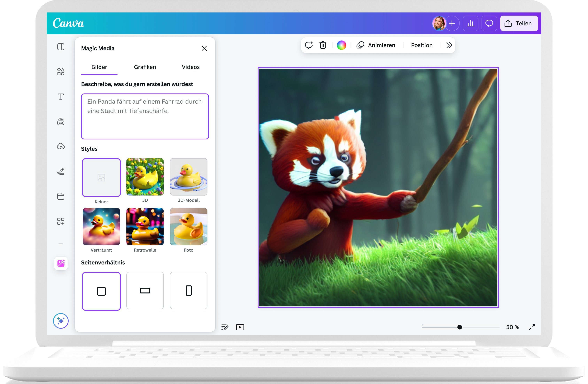Choose the Retrowelle style thumbnail
Image resolution: width=588 pixels, height=384 pixels.
click(x=145, y=227)
